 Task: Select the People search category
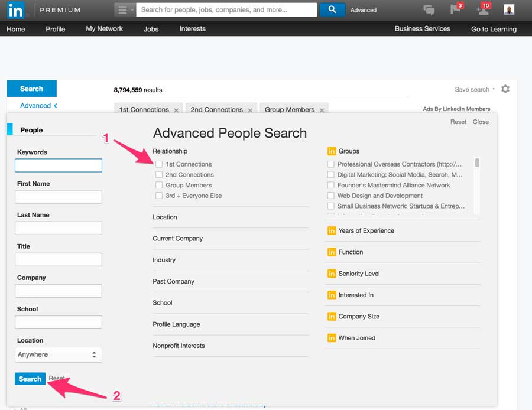click(x=31, y=130)
